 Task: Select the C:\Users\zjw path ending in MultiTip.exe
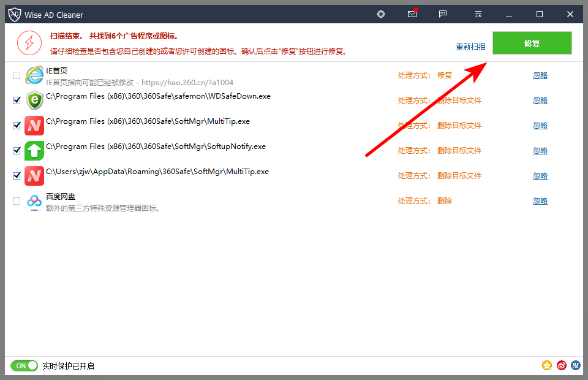[x=157, y=172]
